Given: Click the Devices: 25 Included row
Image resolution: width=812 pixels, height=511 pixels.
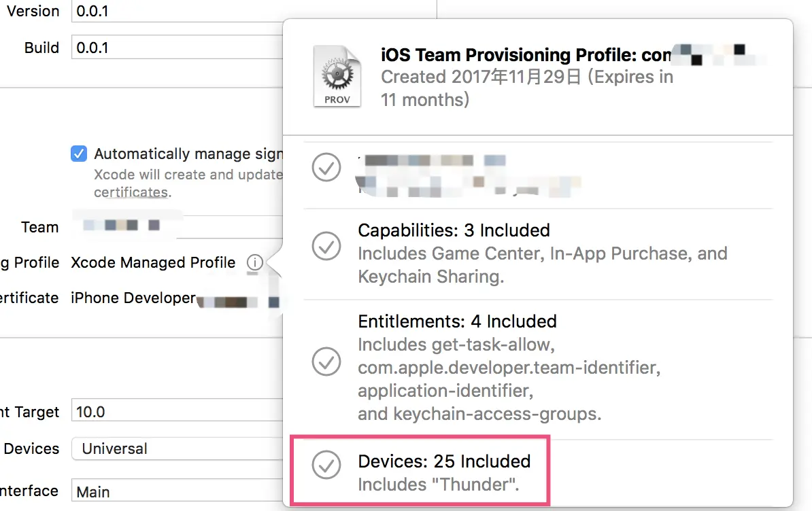Looking at the screenshot, I should [444, 461].
